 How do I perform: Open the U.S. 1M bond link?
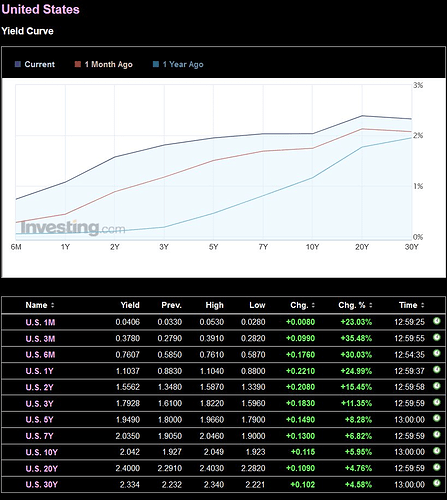(40, 322)
